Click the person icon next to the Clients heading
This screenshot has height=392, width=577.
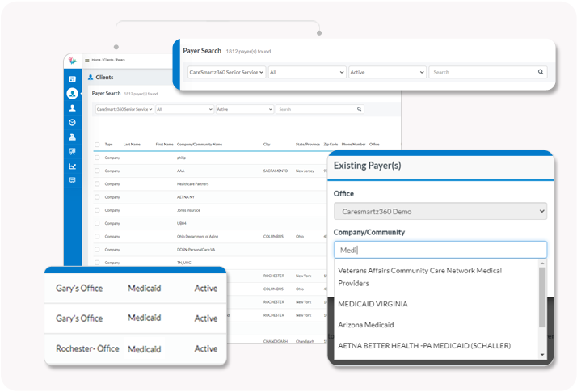pos(91,78)
